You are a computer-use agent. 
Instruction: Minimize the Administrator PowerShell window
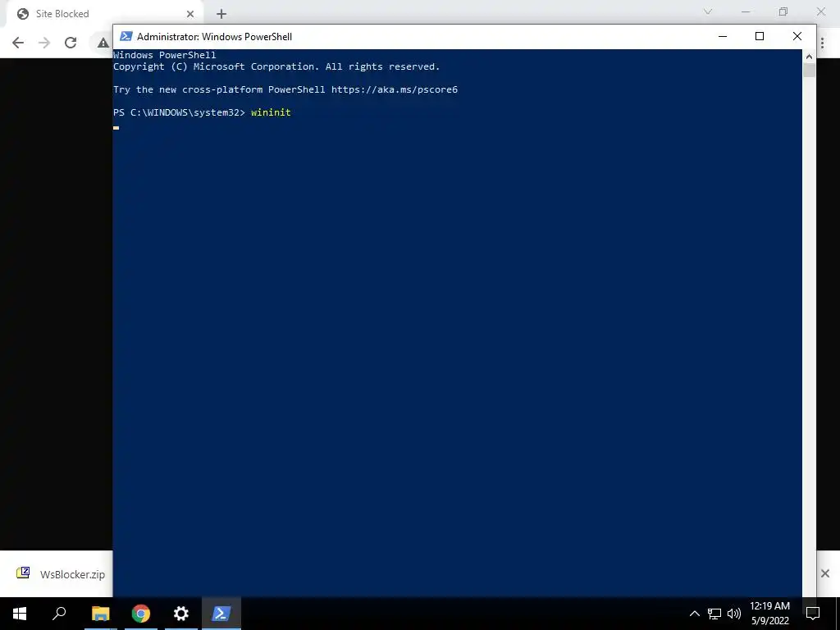pos(723,36)
